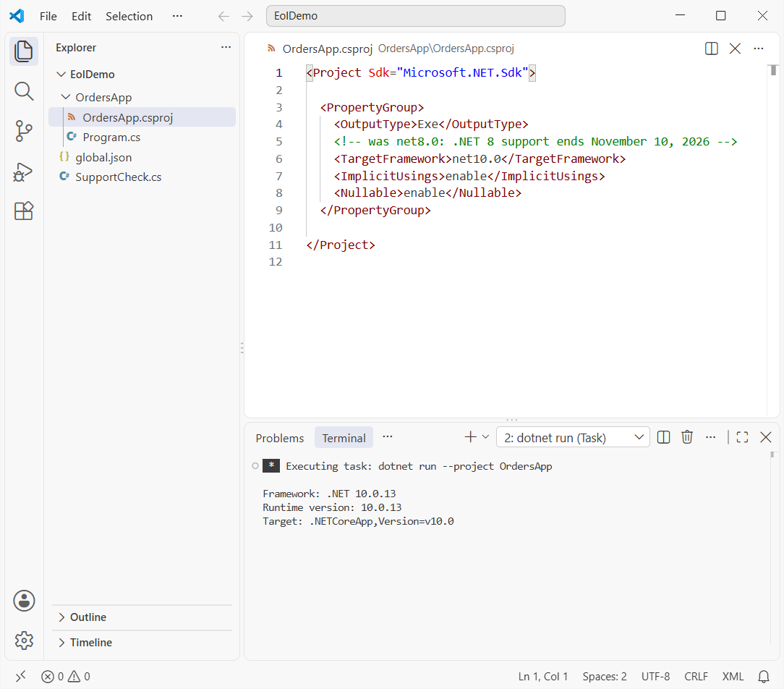Screen dimensions: 784x689
Task: Open the Selection menu
Action: click(x=129, y=17)
